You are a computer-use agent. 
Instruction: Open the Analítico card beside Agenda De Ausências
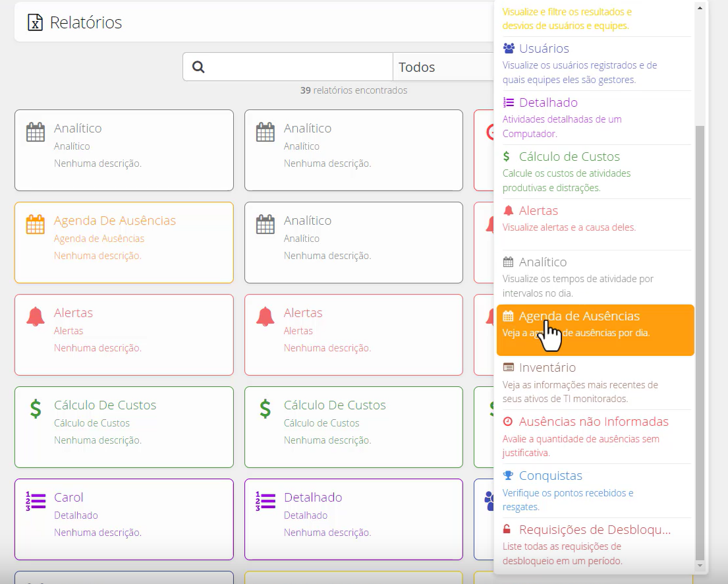(354, 243)
